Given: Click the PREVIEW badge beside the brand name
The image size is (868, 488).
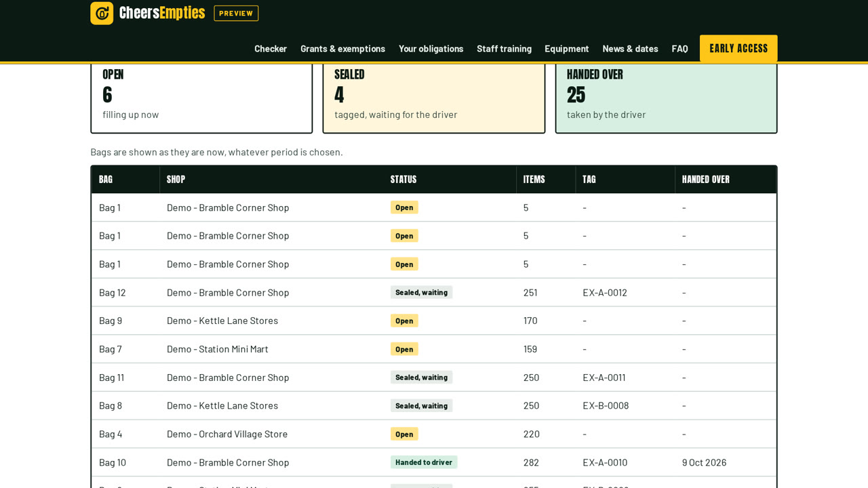Looking at the screenshot, I should 236,13.
